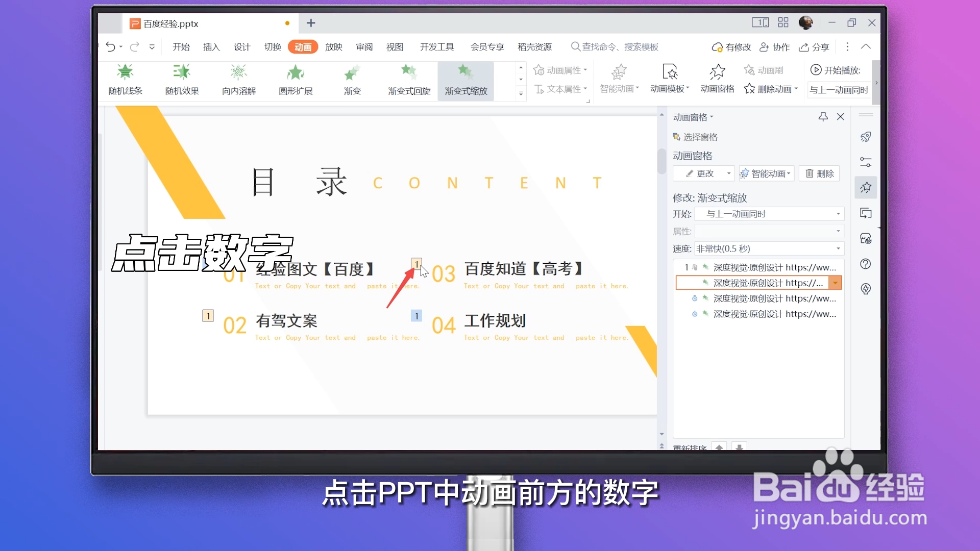Choose the 渐变式回旋 animation effect

(x=409, y=80)
